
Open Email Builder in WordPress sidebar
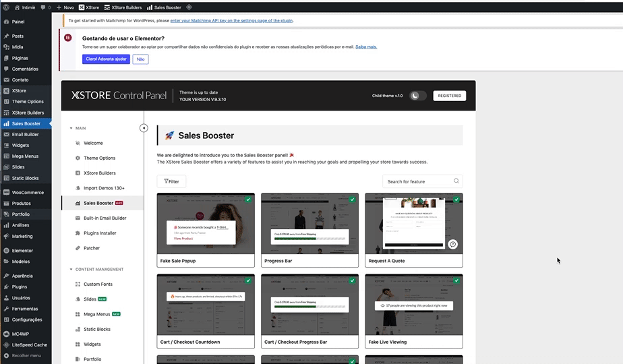(x=26, y=134)
